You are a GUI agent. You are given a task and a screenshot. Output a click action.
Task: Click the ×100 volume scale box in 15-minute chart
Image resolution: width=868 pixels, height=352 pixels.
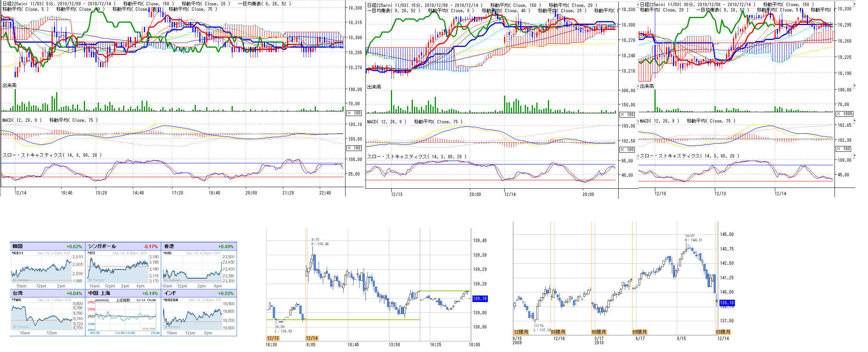(x=627, y=115)
